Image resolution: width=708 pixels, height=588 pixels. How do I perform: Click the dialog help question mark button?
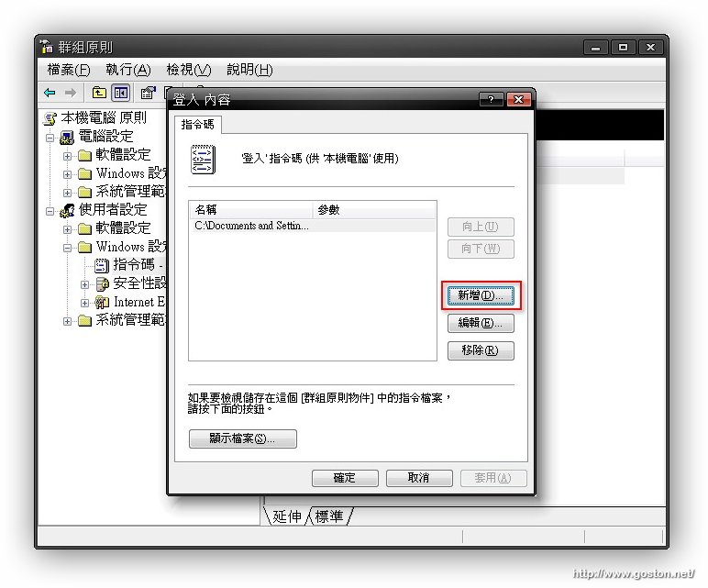[x=491, y=99]
